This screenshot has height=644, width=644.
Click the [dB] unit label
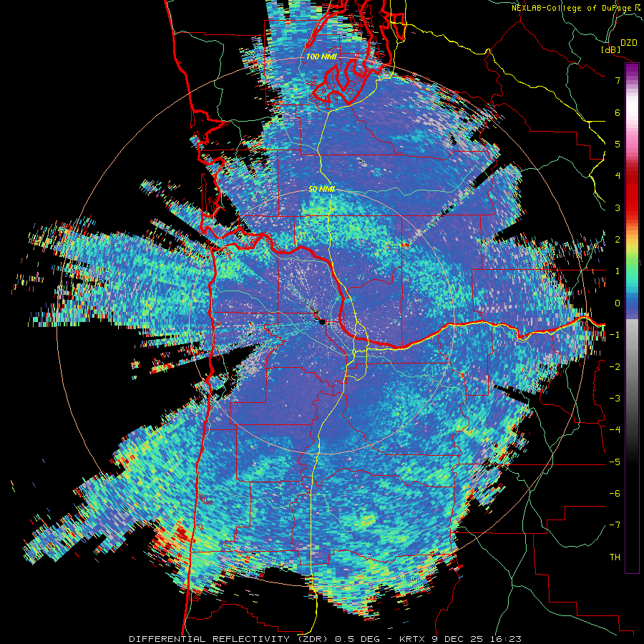[x=611, y=49]
